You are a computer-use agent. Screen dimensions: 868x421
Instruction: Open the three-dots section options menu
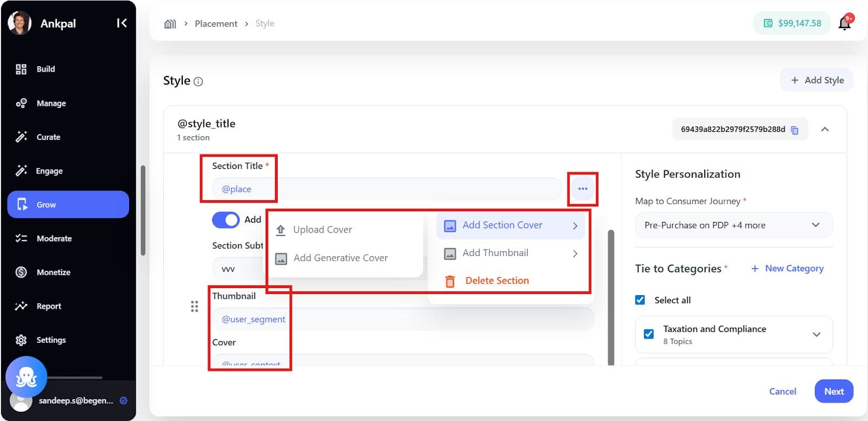pos(583,189)
